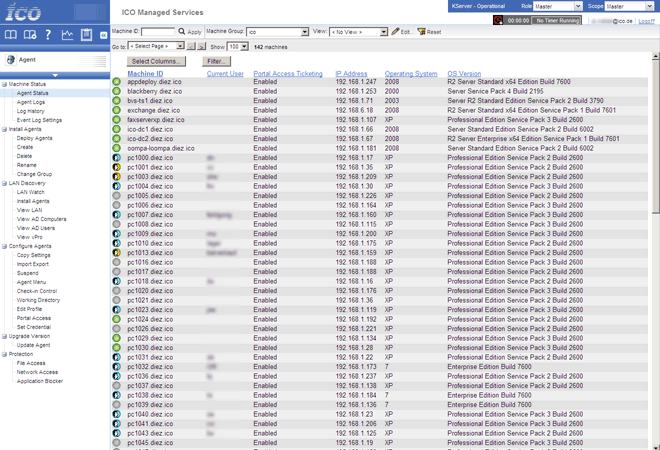Open Agent Status in sidebar
660x450 pixels.
point(32,93)
